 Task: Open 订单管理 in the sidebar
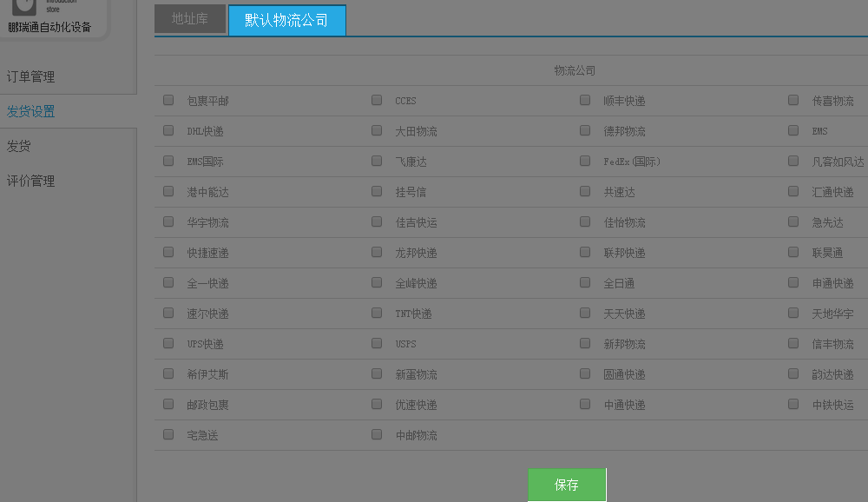pos(31,76)
